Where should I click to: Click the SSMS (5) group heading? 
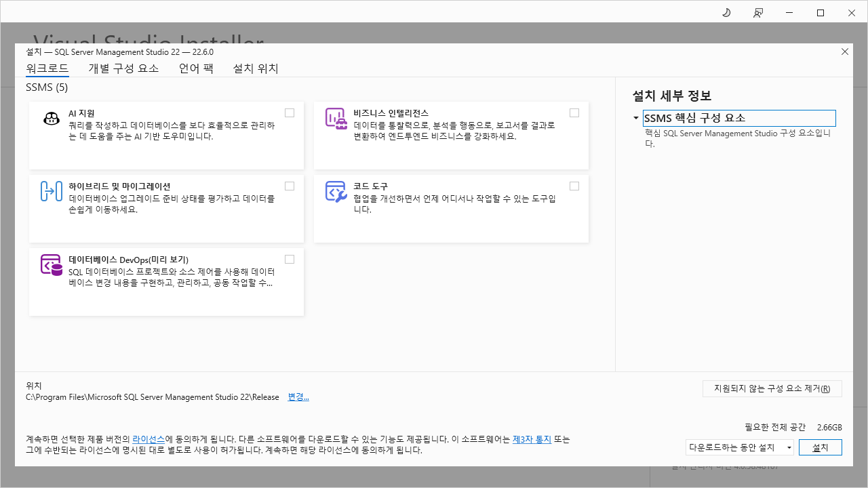coord(47,87)
